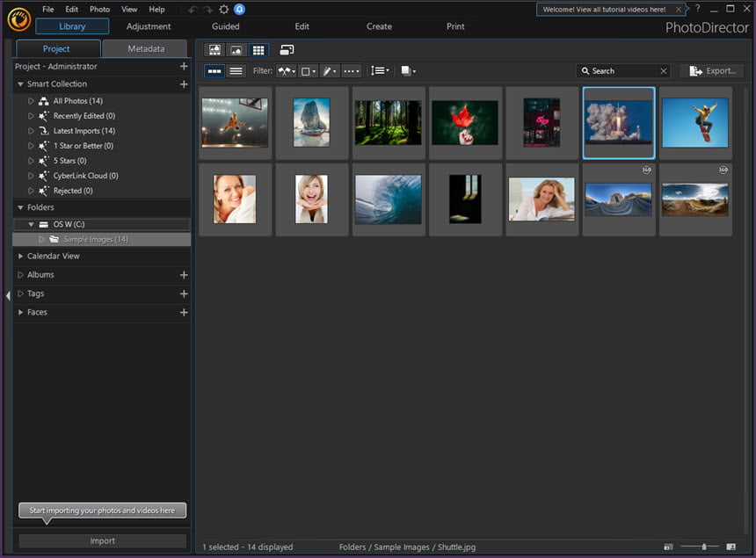Click the Import button
The height and width of the screenshot is (558, 756).
pos(102,540)
